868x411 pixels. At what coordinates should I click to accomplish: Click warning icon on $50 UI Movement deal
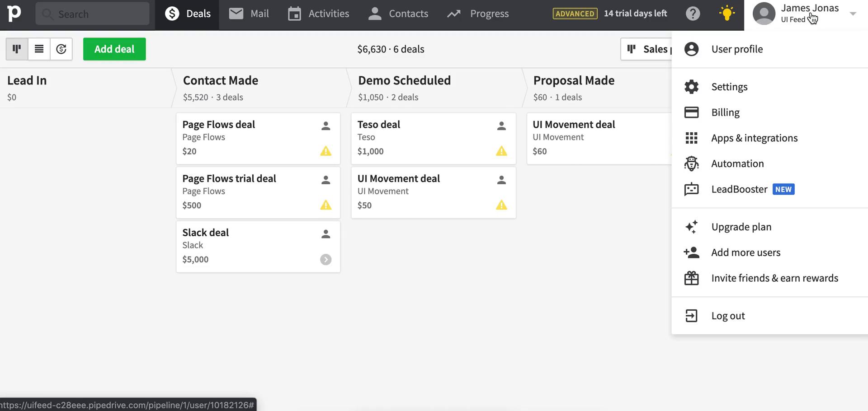point(501,205)
